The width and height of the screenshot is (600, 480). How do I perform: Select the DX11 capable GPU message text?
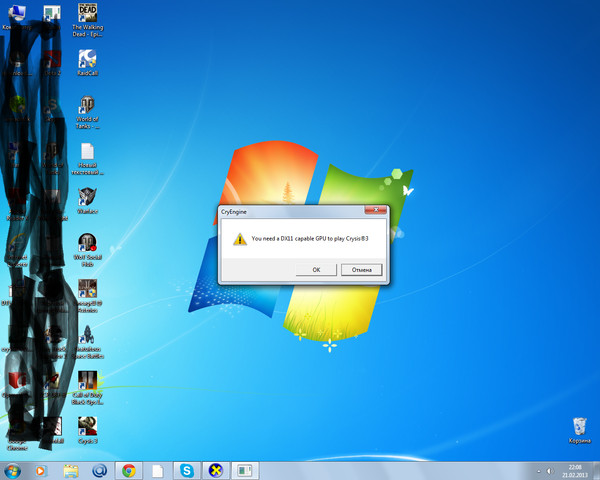[310, 238]
